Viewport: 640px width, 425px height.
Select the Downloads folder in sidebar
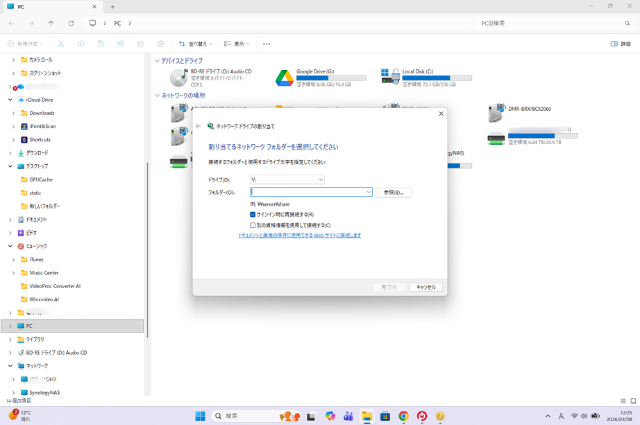(42, 113)
